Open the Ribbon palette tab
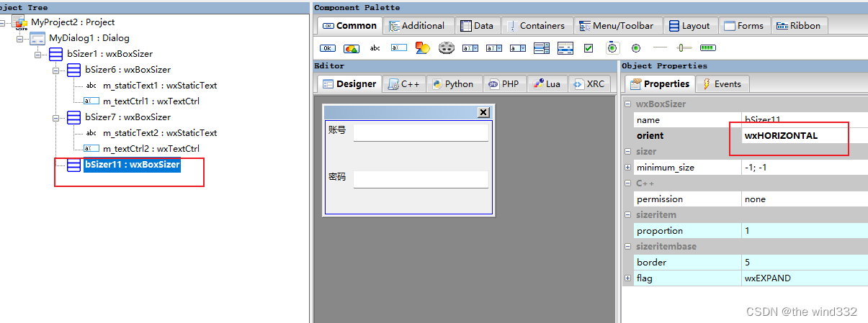The height and width of the screenshot is (323, 868). coord(799,25)
